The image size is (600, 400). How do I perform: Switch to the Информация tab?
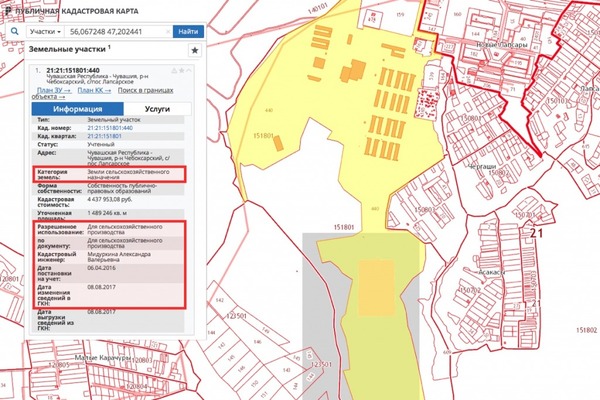[79, 107]
